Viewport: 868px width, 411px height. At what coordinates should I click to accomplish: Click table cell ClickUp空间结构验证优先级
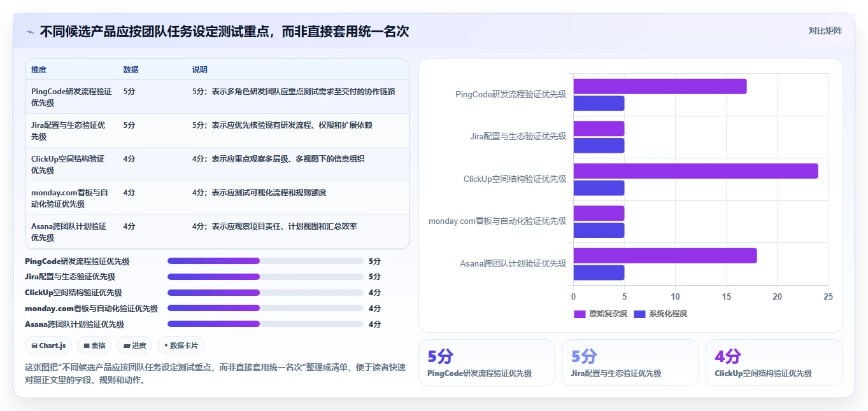(x=68, y=165)
